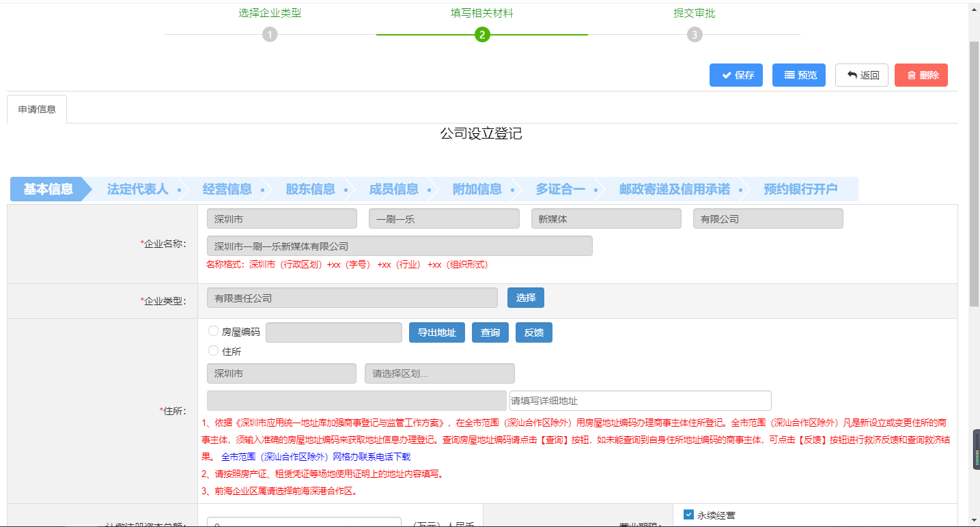Go back using the return arrow button
The image size is (980, 527).
pyautogui.click(x=861, y=75)
